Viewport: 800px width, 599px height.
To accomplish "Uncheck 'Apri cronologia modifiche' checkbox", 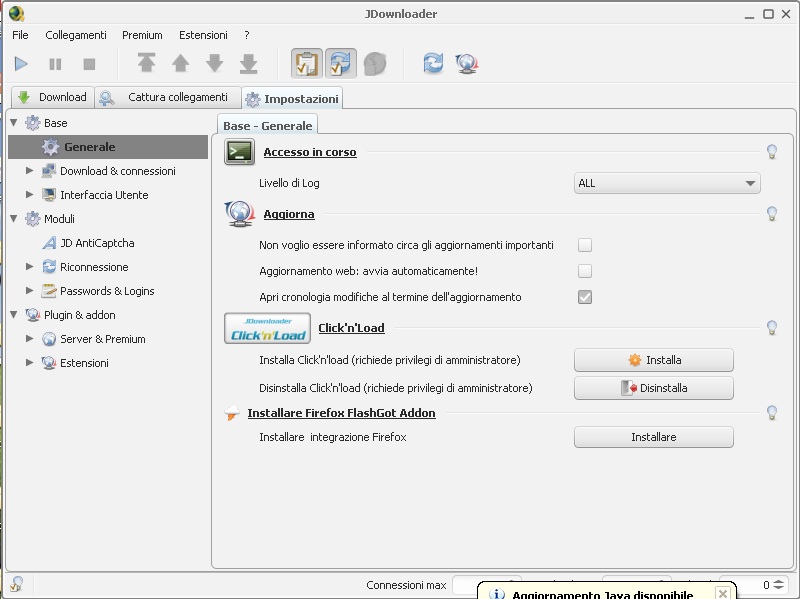I will (x=585, y=297).
